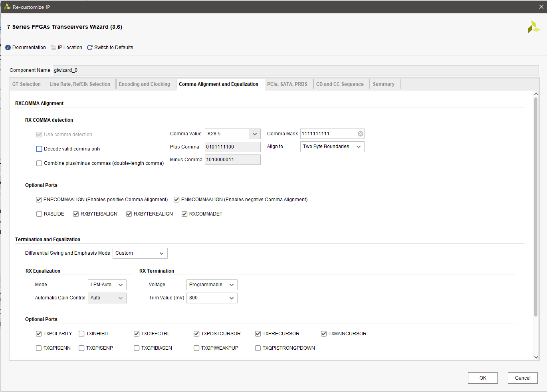Viewport: 547px width, 392px height.
Task: Click the IP Location link
Action: (x=70, y=48)
